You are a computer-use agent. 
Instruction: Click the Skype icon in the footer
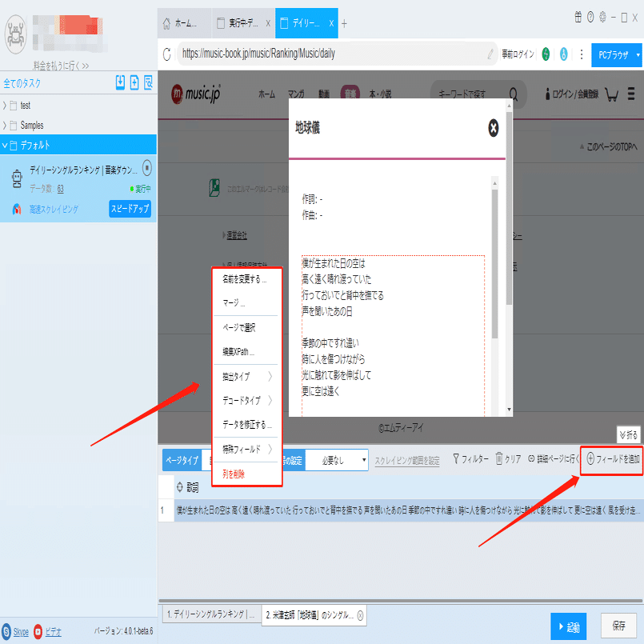click(6, 631)
